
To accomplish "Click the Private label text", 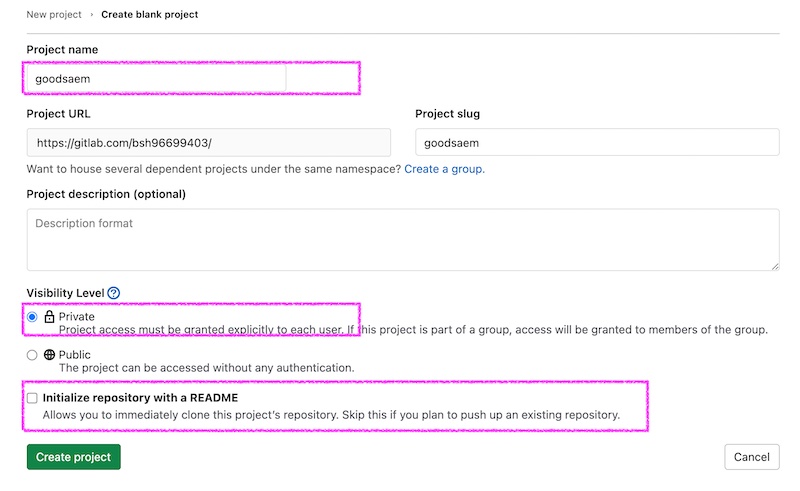I will point(77,316).
